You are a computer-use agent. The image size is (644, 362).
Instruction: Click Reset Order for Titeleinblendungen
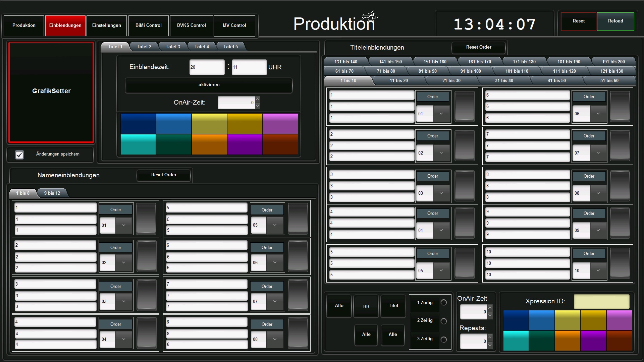click(479, 47)
